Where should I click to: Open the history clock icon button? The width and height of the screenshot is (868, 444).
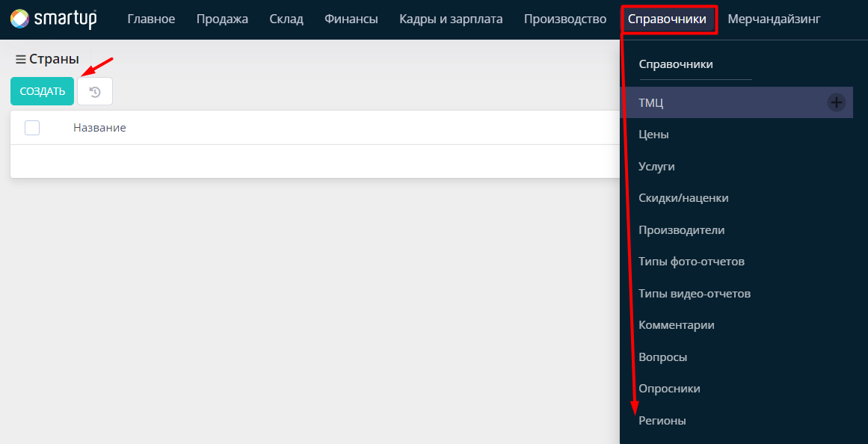(95, 91)
